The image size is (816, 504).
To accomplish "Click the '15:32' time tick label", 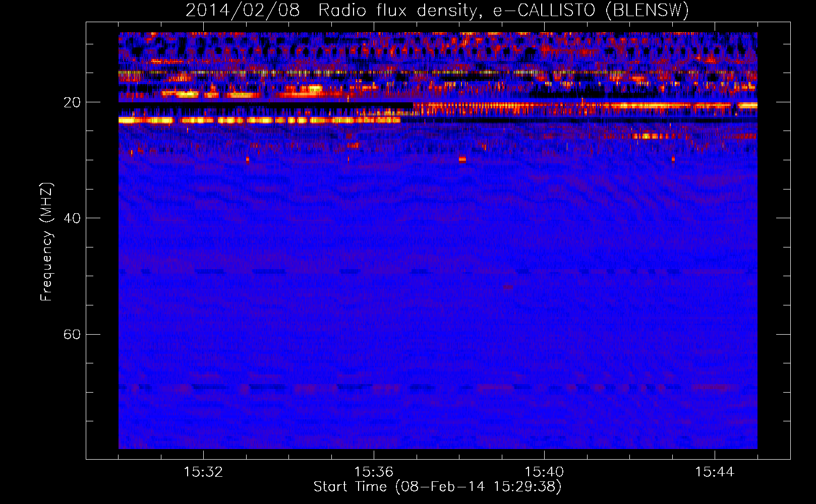I will click(203, 472).
